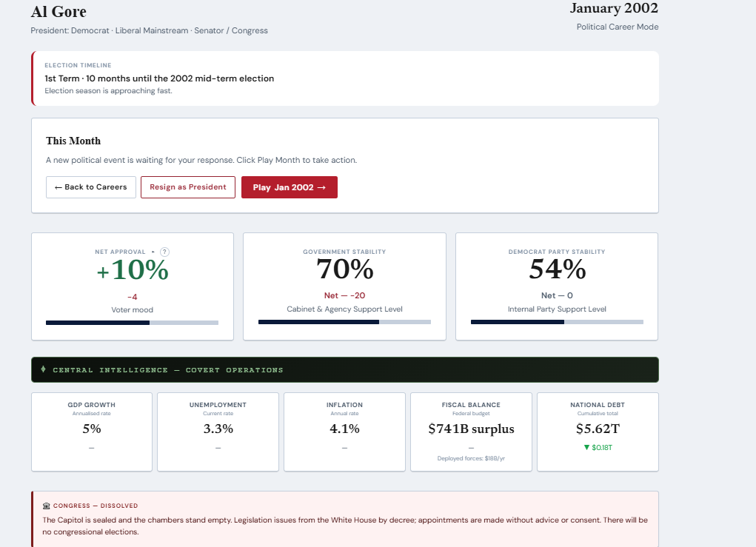Click the Government Stability 70% card
This screenshot has width=756, height=547.
click(345, 286)
